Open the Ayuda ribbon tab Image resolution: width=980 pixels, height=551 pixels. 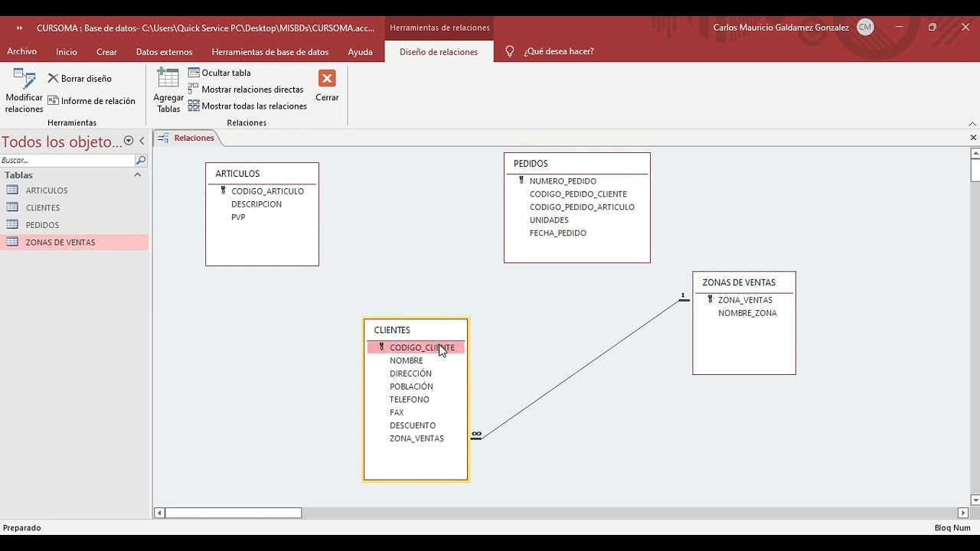(x=360, y=52)
